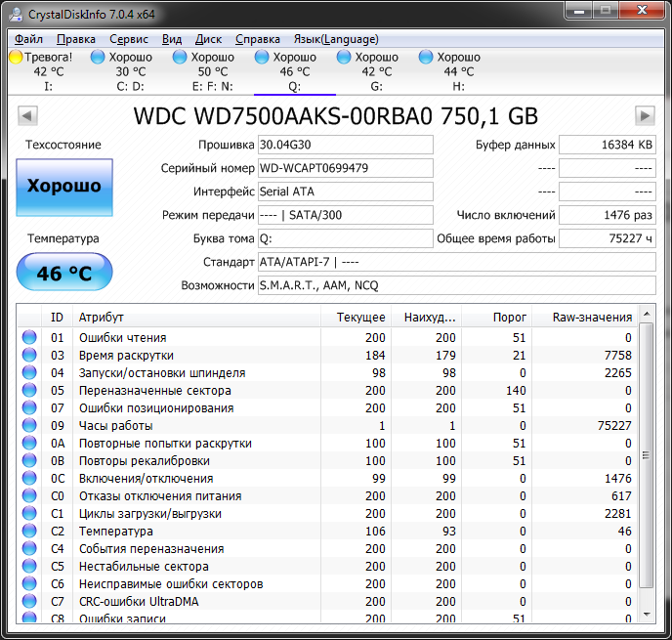Click threshold 140 in Переназначенные сектора row

pos(516,391)
